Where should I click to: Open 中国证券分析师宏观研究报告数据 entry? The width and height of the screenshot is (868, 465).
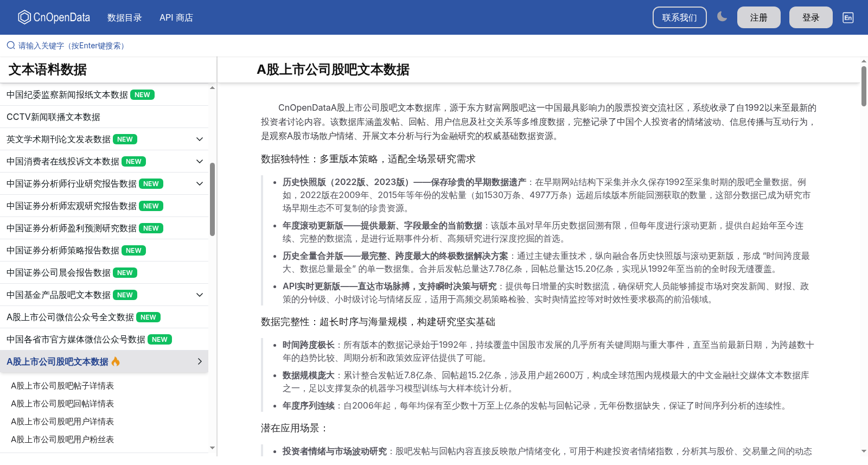pos(104,206)
